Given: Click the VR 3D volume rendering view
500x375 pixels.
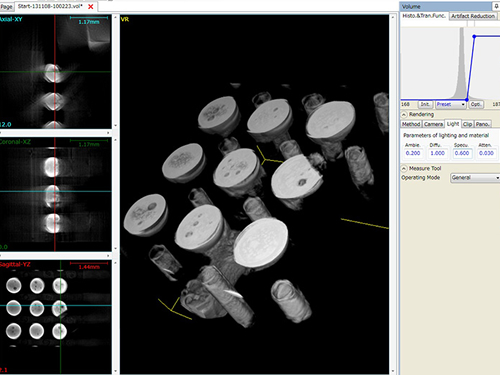Looking at the screenshot, I should tap(254, 194).
